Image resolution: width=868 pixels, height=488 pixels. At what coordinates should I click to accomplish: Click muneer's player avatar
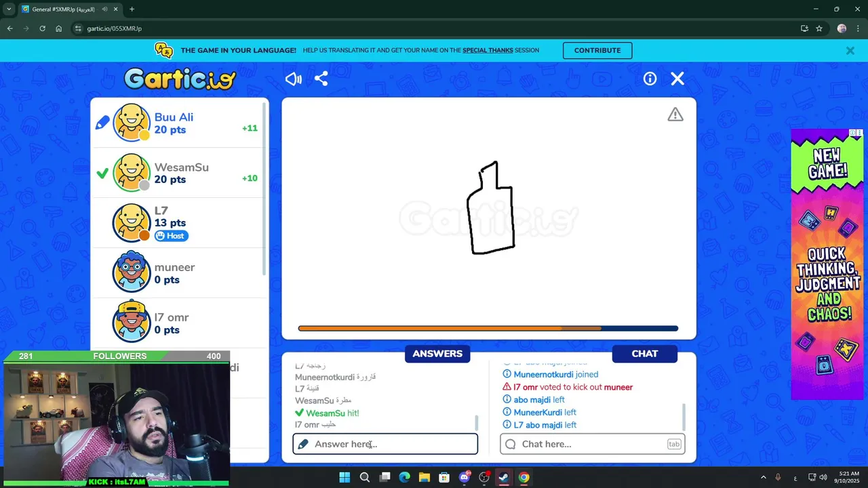[131, 272]
